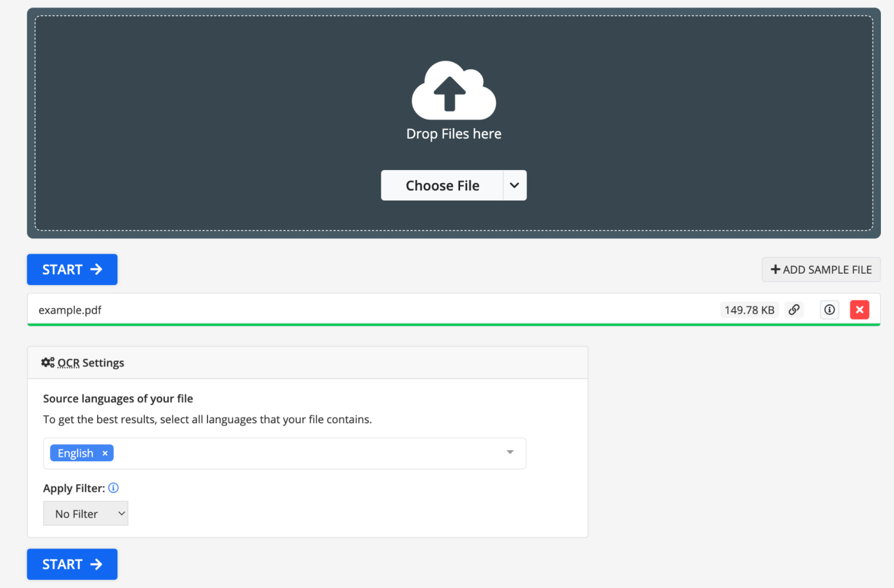Click the gears icon beside OCR Settings
894x588 pixels.
click(x=48, y=363)
